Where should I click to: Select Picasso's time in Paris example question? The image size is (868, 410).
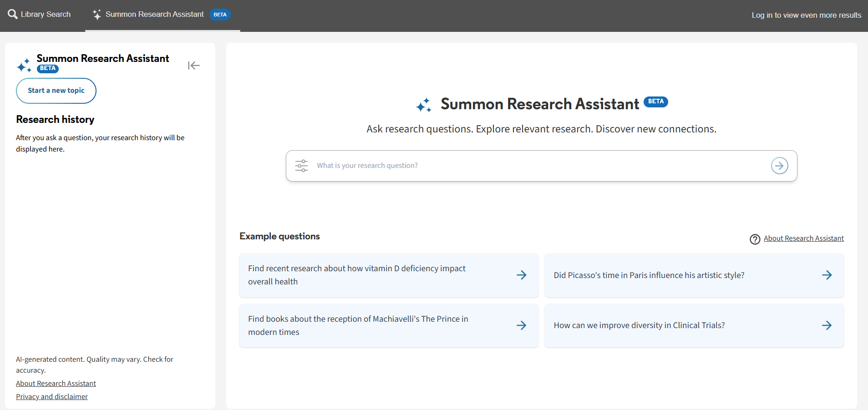click(x=694, y=275)
